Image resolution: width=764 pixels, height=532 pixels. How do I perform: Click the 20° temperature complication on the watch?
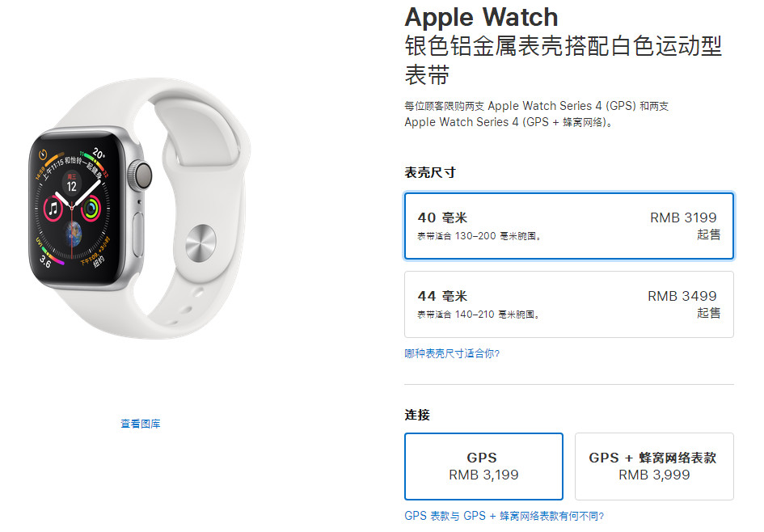[99, 154]
